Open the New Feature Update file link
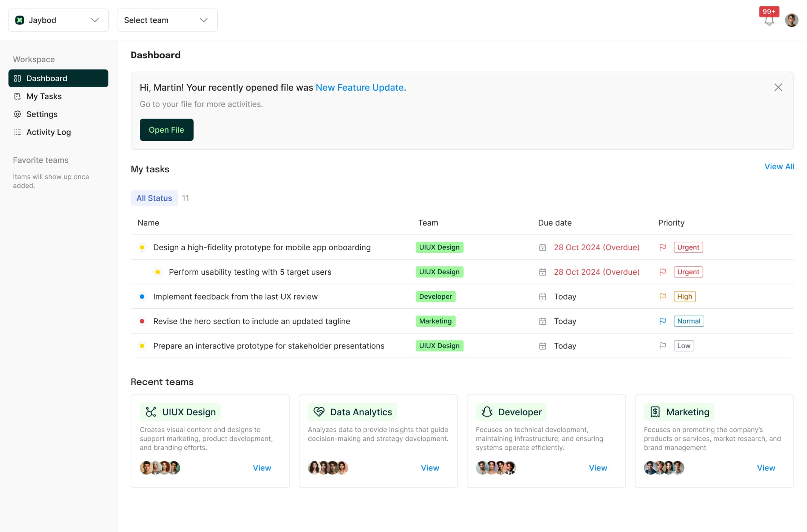 point(359,87)
